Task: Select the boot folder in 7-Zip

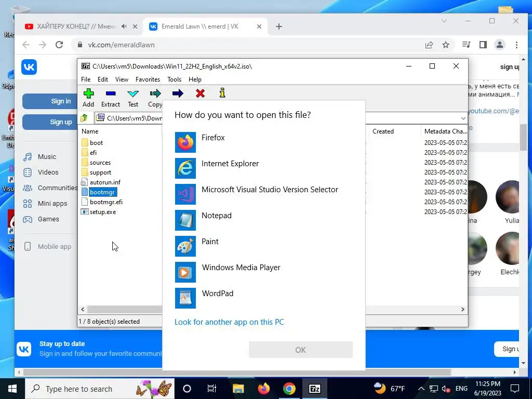Action: 96,143
